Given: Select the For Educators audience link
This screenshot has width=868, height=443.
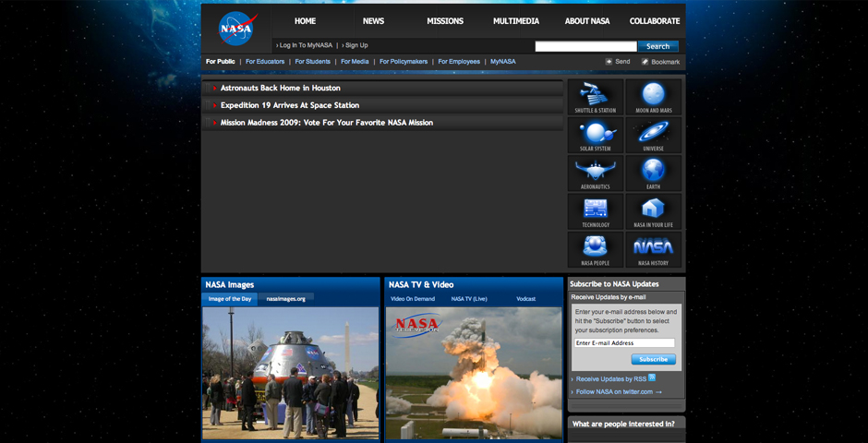Looking at the screenshot, I should pyautogui.click(x=265, y=62).
